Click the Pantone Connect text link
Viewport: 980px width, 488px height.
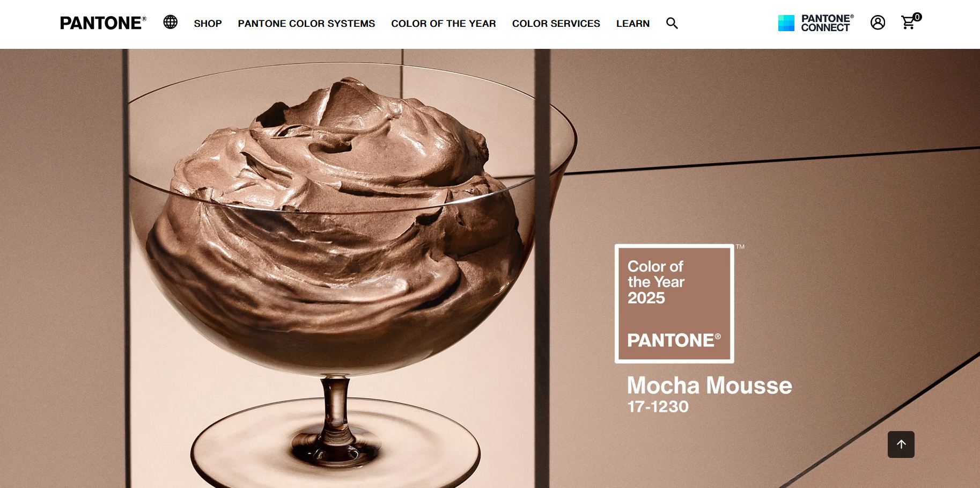coord(827,23)
